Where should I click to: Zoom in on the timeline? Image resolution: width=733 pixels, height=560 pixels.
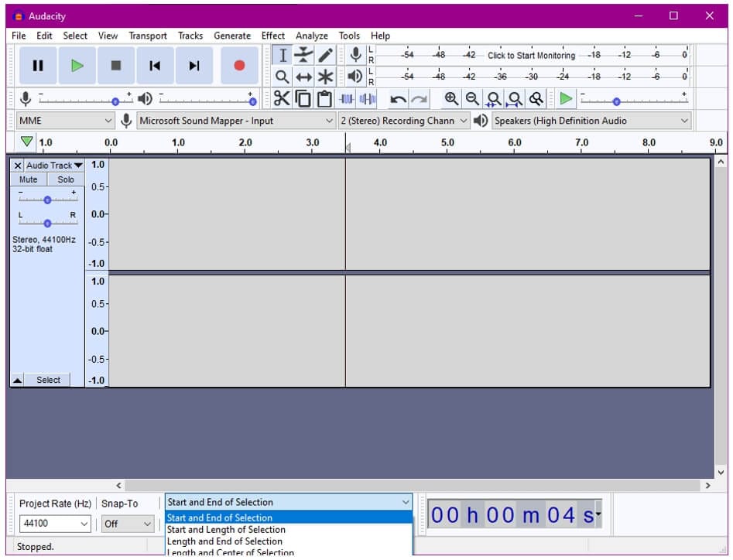tap(451, 98)
